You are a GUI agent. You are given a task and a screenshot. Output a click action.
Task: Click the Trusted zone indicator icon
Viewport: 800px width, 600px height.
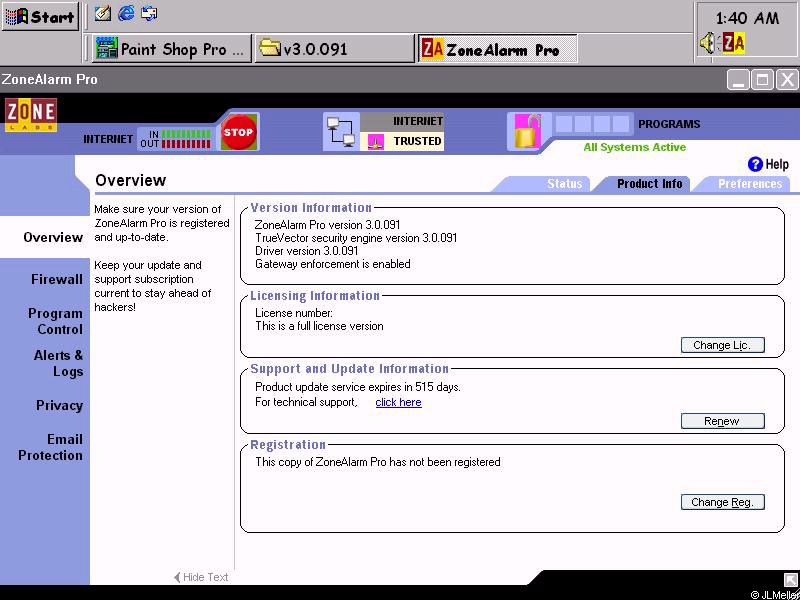click(x=376, y=141)
